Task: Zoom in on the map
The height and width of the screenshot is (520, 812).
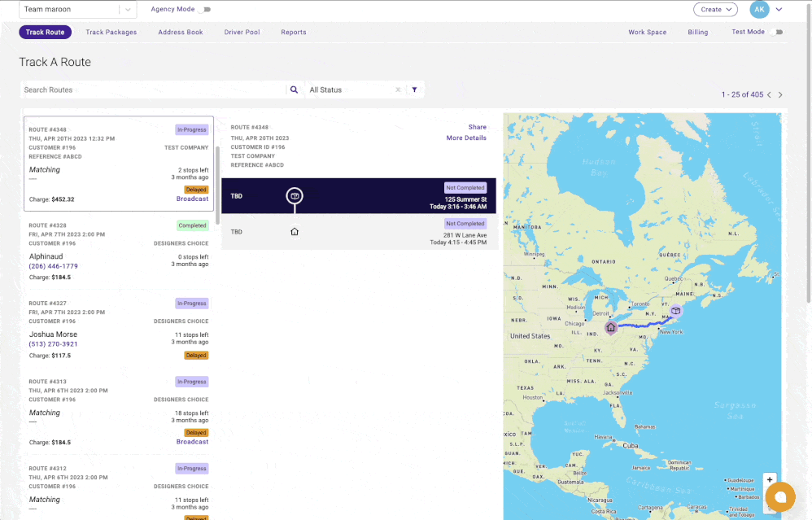Action: coord(770,479)
